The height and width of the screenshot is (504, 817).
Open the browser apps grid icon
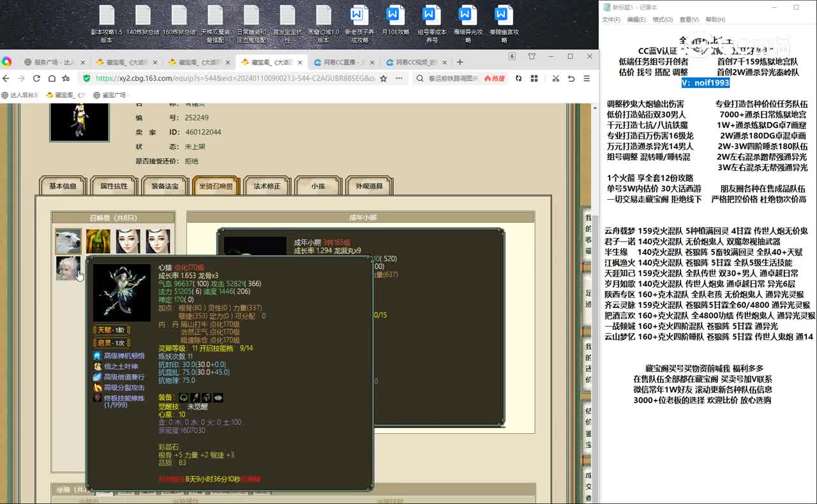534,78
